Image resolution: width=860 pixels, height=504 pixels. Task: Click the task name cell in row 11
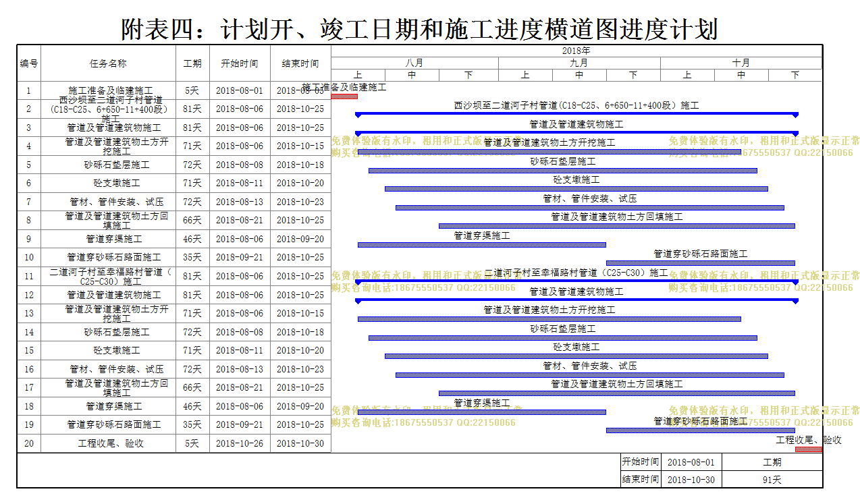coord(108,276)
